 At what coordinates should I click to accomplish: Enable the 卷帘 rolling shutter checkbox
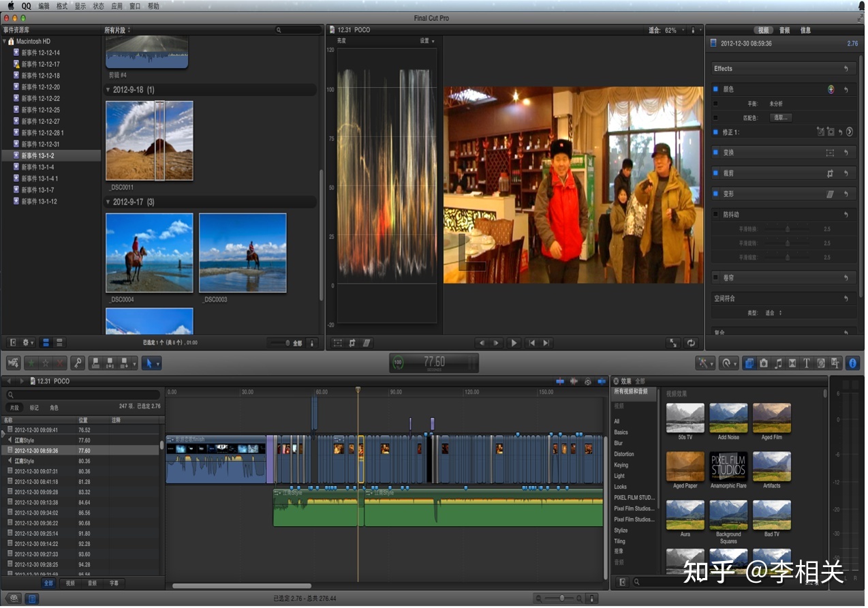[x=715, y=277]
